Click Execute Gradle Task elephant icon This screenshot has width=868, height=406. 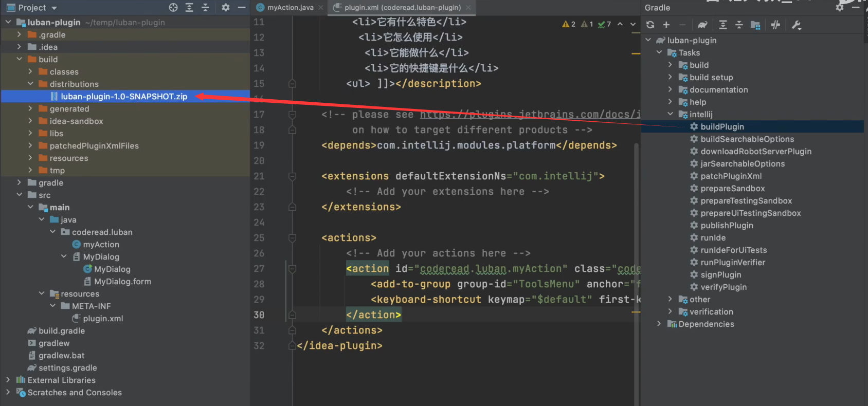pos(702,25)
